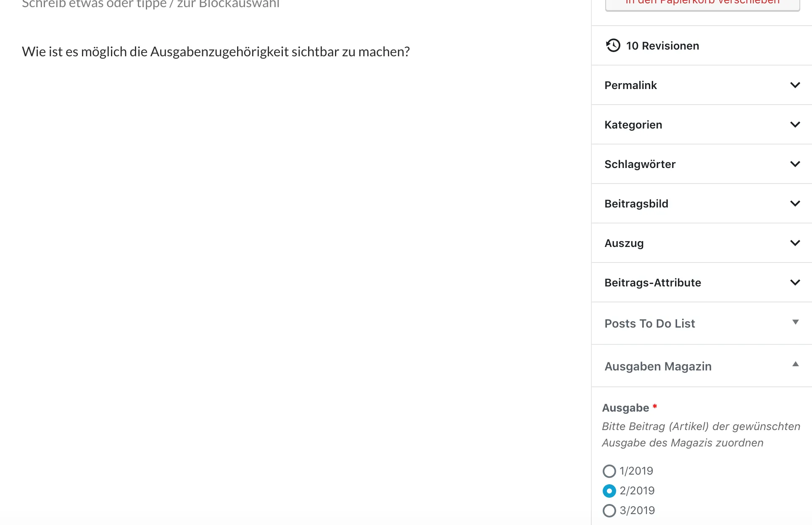This screenshot has height=525, width=812.
Task: Click the Posts To Do List title
Action: pos(649,323)
